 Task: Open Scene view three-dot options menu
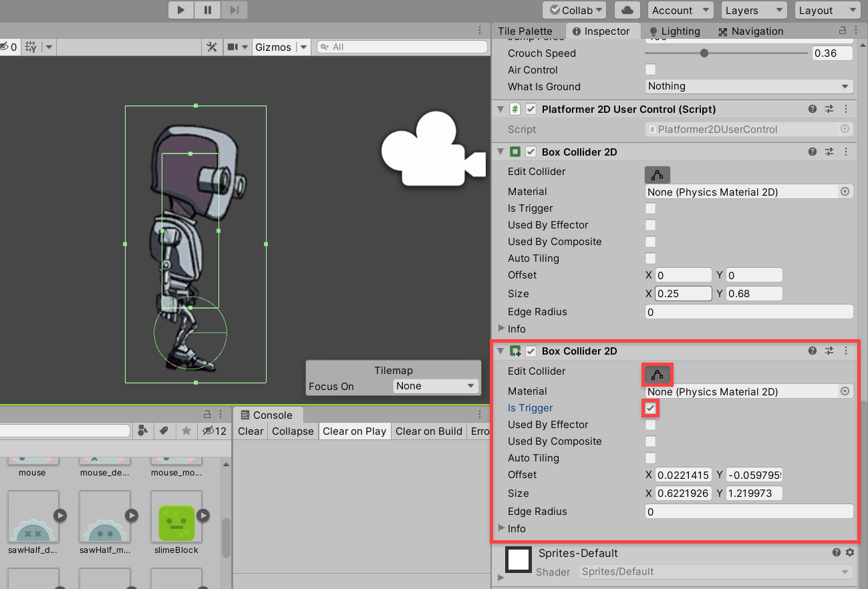point(480,31)
